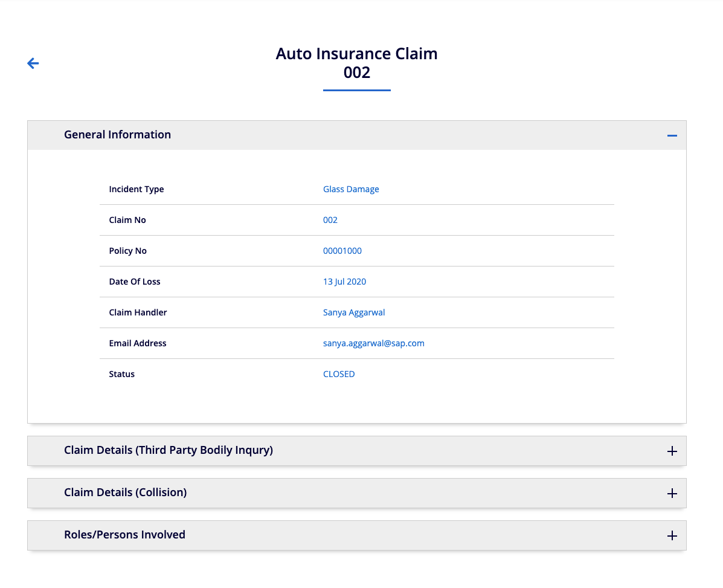Collapse General Information with minus icon
Image resolution: width=723 pixels, height=588 pixels.
pos(672,135)
